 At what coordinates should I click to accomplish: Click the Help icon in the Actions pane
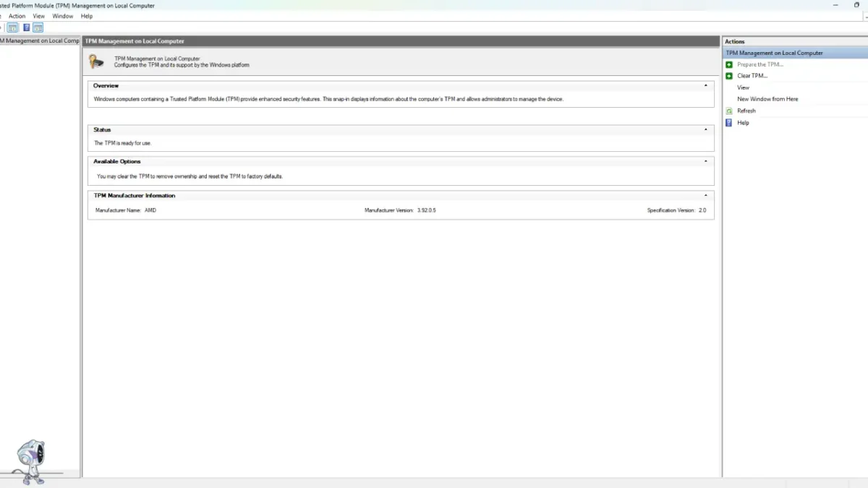point(728,122)
